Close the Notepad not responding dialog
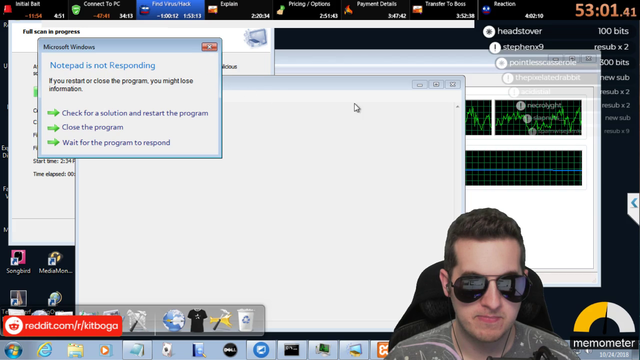640x360 pixels. tap(209, 47)
